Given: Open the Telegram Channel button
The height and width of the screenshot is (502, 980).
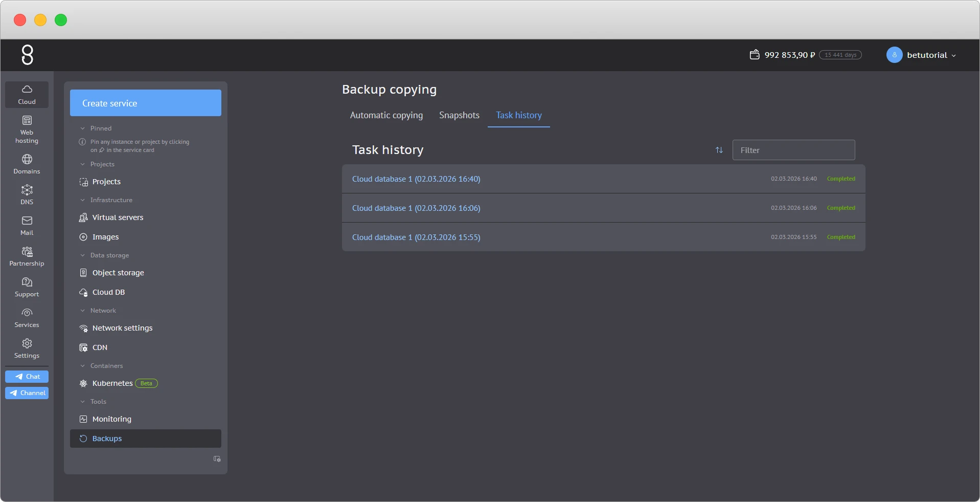Looking at the screenshot, I should point(27,393).
